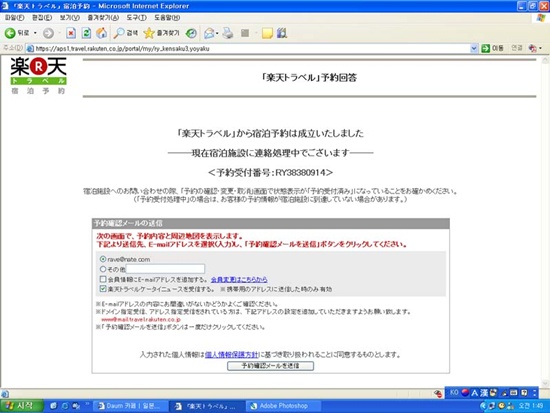Open the 会員変更はこちらから link
Image resolution: width=550 pixels, height=413 pixels.
point(239,279)
